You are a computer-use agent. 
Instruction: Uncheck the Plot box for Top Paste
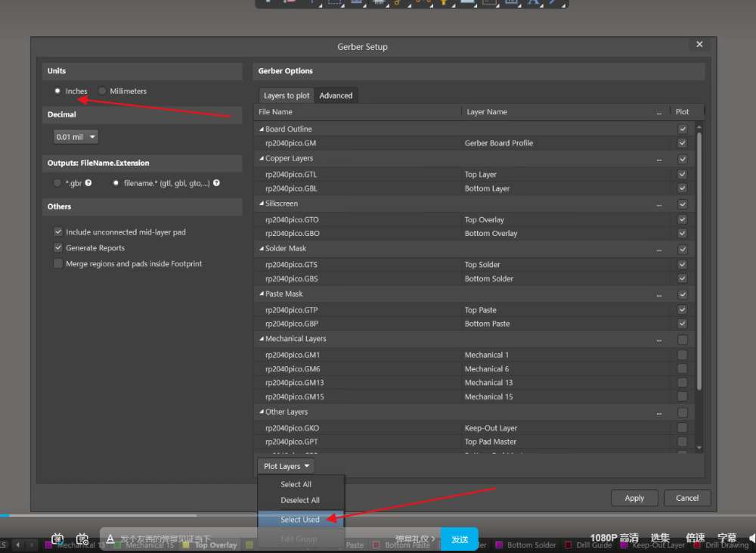pos(682,309)
